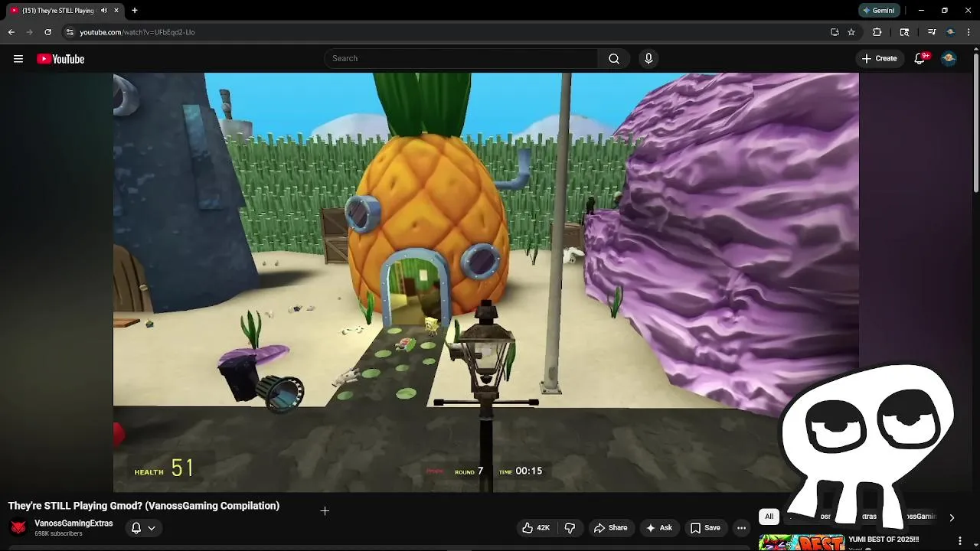Open more actions ellipsis under video
The width and height of the screenshot is (980, 551).
point(741,528)
